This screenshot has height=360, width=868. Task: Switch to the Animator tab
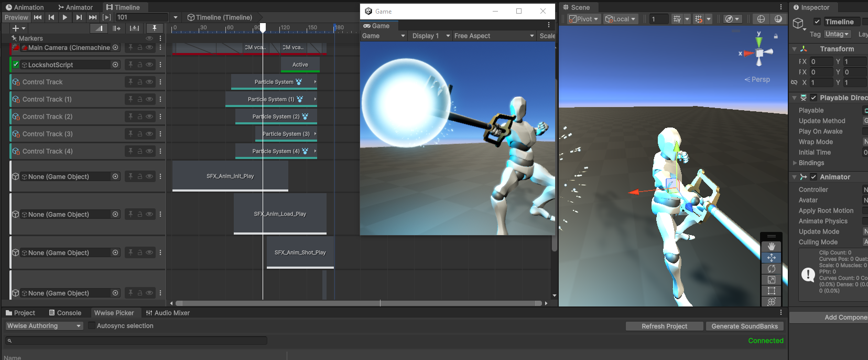[75, 7]
